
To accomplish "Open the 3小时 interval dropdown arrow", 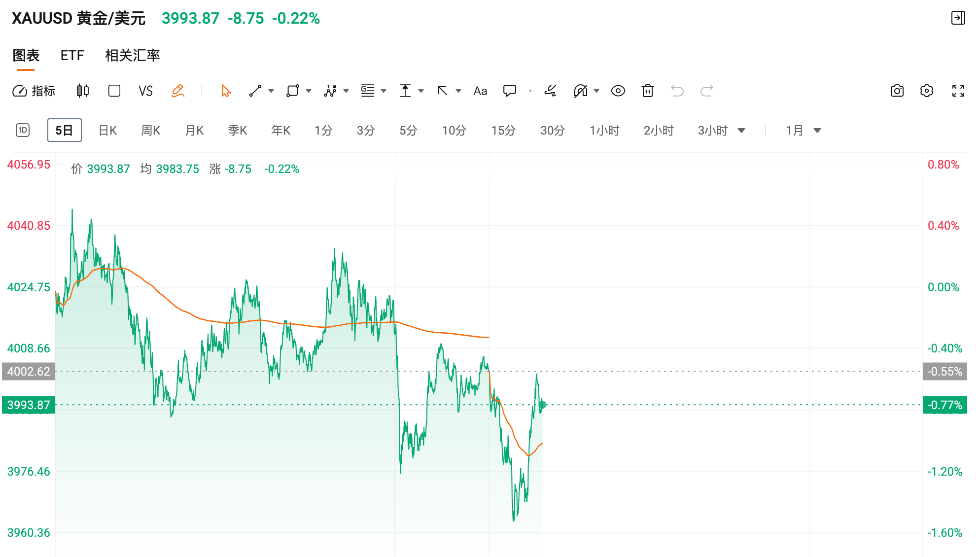I will pos(741,130).
